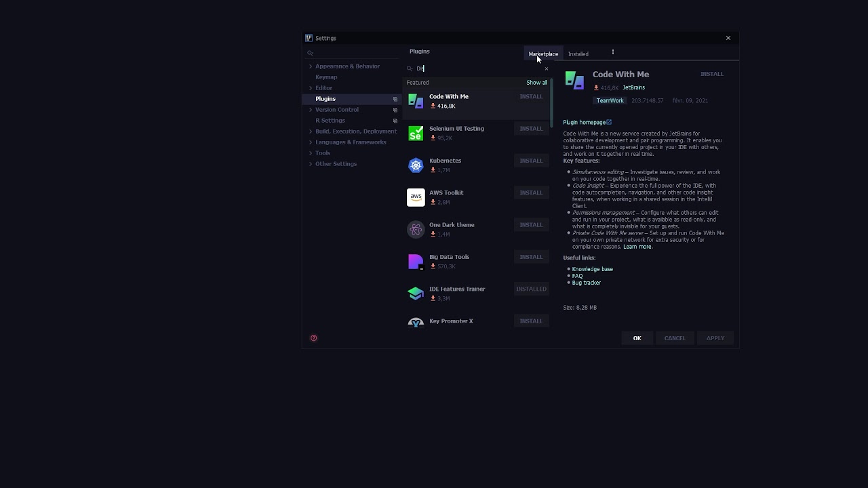Viewport: 868px width, 488px height.
Task: Click the Big Data Tools plugin icon
Action: [416, 262]
